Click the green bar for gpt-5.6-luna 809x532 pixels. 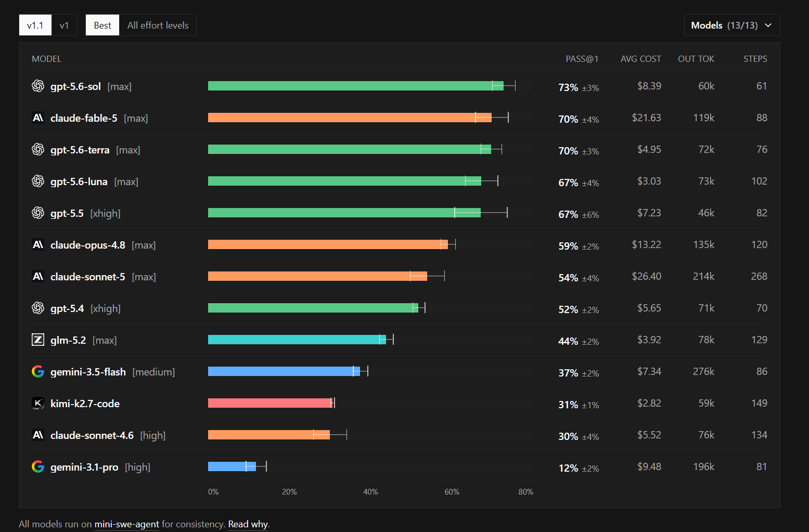pos(344,181)
